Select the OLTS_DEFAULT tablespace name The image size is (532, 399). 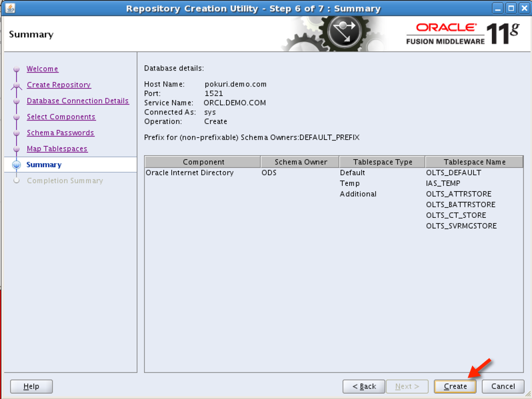(453, 173)
